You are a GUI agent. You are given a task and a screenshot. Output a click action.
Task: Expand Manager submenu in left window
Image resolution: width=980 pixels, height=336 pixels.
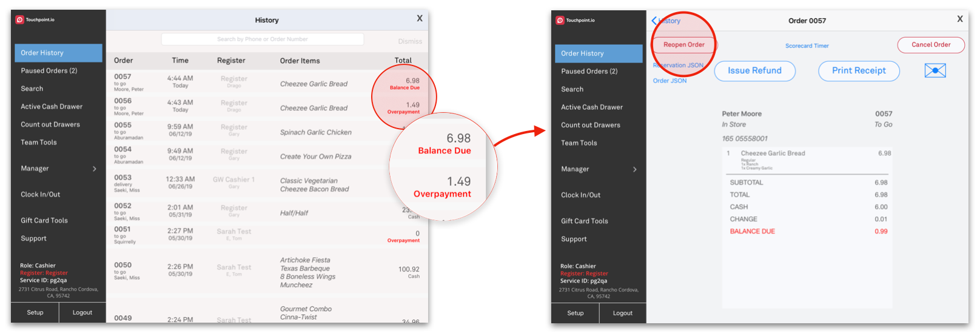click(58, 169)
